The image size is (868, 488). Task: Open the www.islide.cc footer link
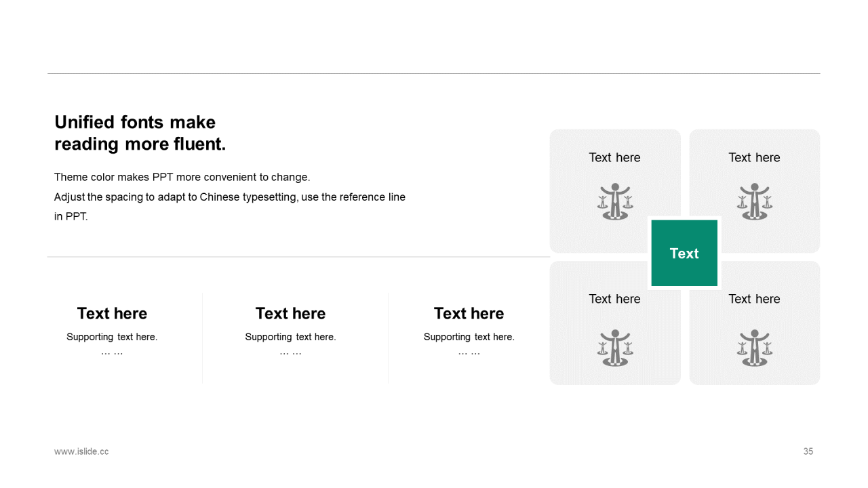point(81,451)
